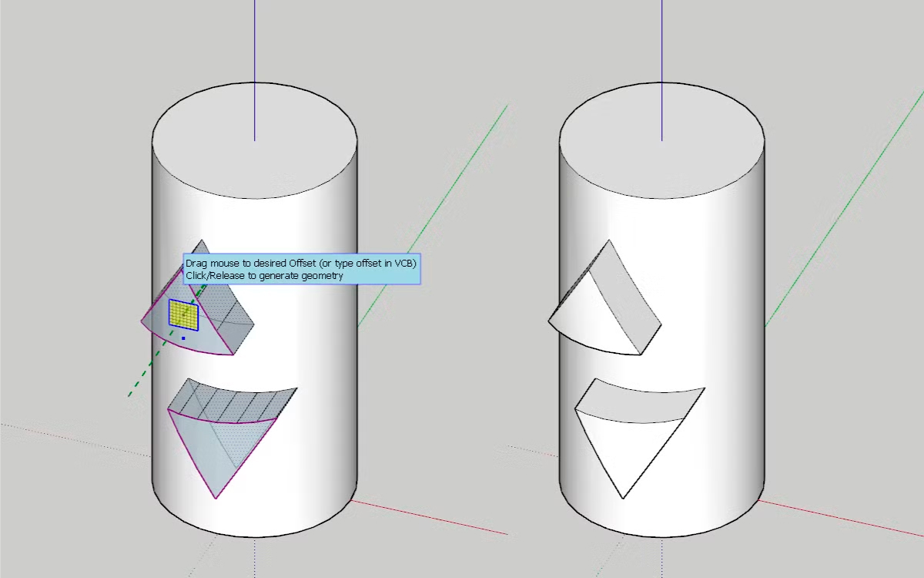Click the yellow grid offset square
Image resolution: width=924 pixels, height=578 pixels.
[183, 314]
